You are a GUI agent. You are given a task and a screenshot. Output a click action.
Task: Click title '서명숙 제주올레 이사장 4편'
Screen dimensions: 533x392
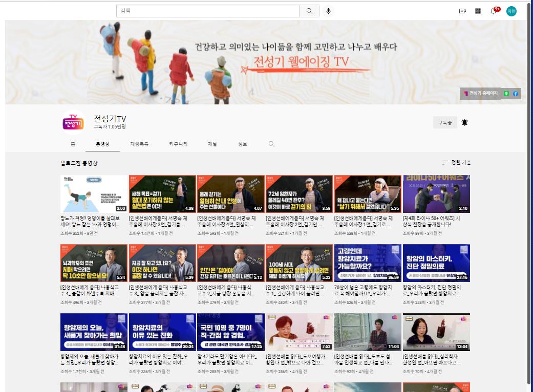coord(227,221)
